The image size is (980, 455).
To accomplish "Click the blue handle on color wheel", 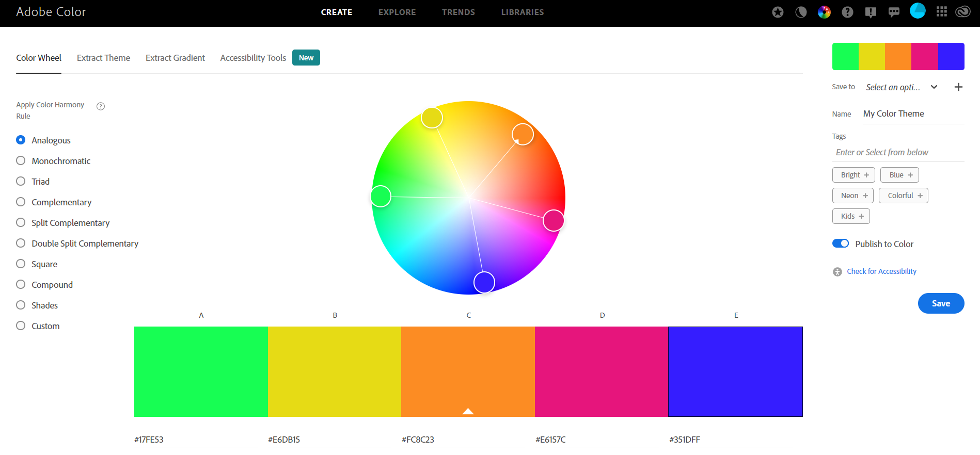I will coord(484,282).
